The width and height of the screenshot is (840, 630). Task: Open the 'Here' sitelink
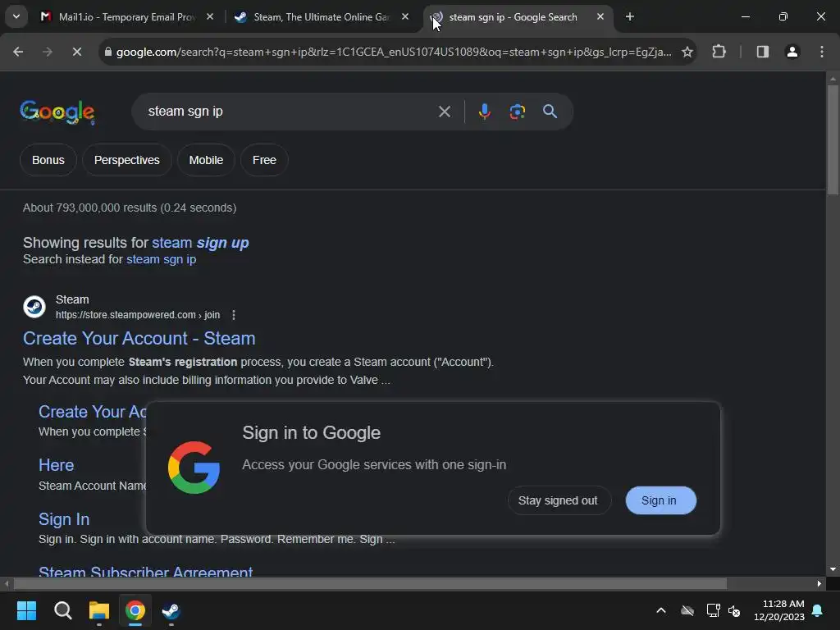[57, 465]
